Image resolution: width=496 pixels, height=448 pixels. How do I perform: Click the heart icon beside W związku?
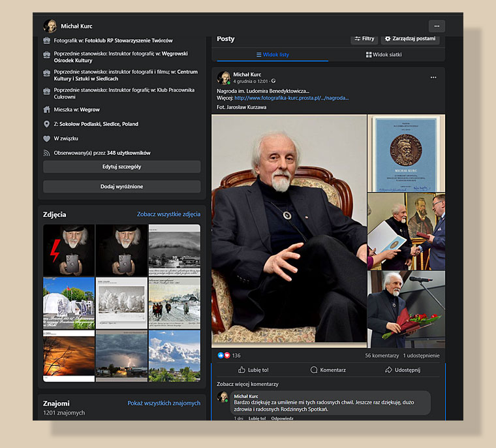[x=46, y=138]
